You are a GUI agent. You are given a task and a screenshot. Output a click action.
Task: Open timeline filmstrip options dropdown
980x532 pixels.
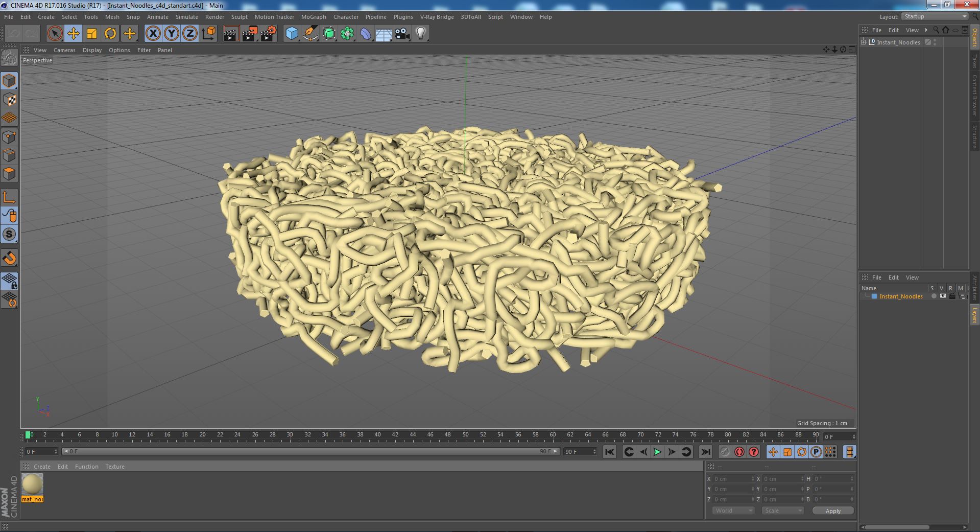[849, 452]
